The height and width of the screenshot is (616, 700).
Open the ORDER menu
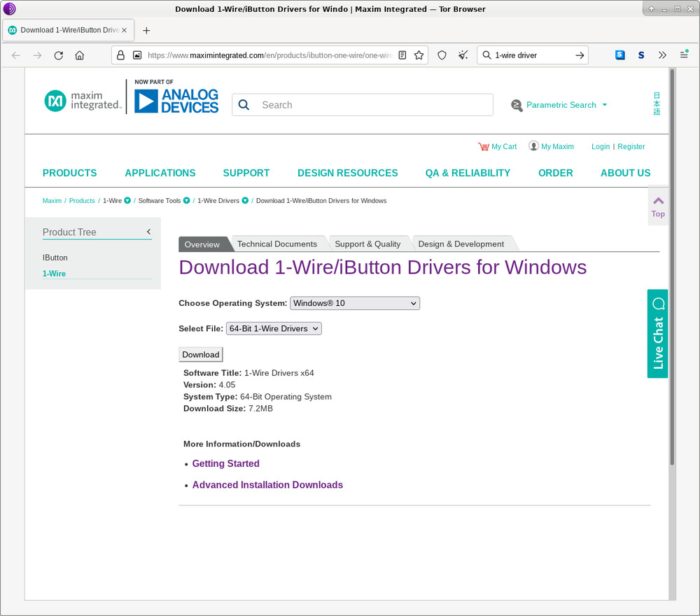pos(556,173)
